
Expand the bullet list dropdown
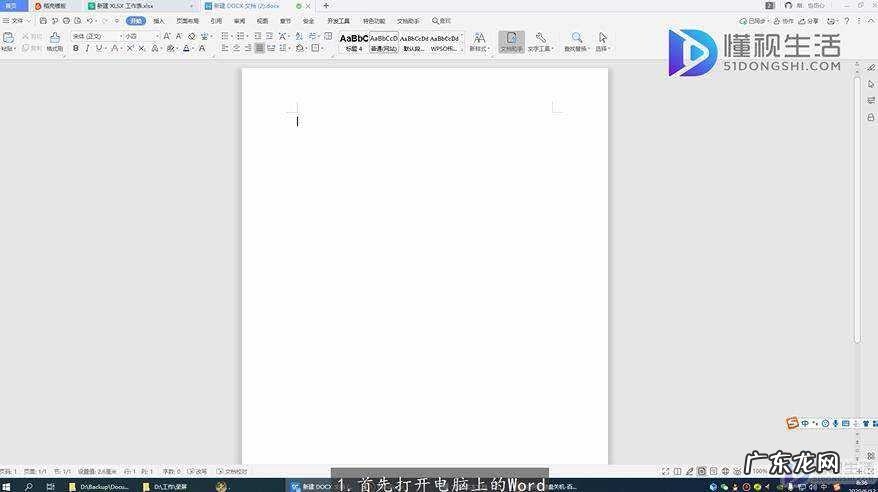point(231,36)
